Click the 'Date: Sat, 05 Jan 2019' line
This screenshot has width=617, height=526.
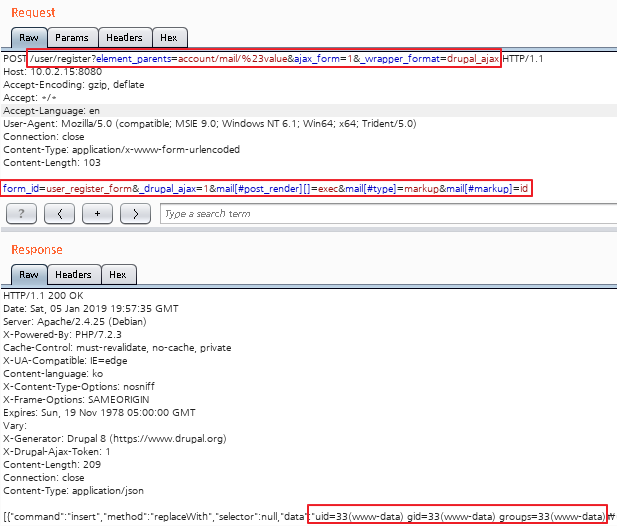[91, 308]
